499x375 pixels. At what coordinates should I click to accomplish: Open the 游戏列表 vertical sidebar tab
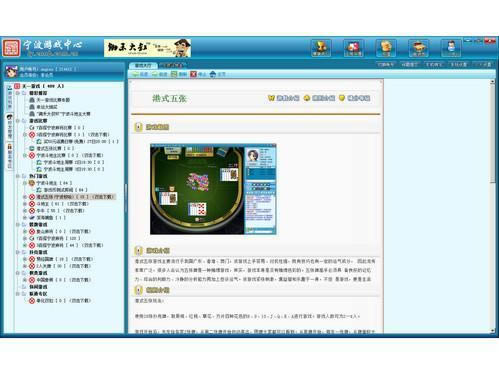[x=9, y=98]
